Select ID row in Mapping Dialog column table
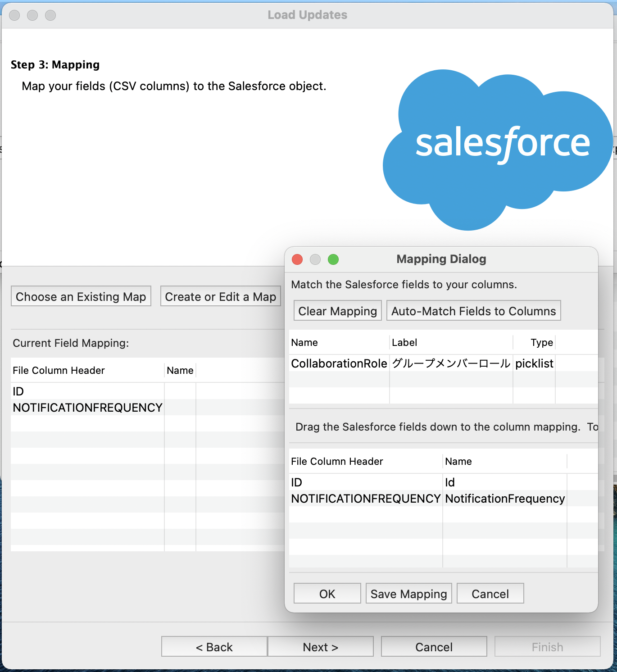This screenshot has height=672, width=617. [x=444, y=482]
